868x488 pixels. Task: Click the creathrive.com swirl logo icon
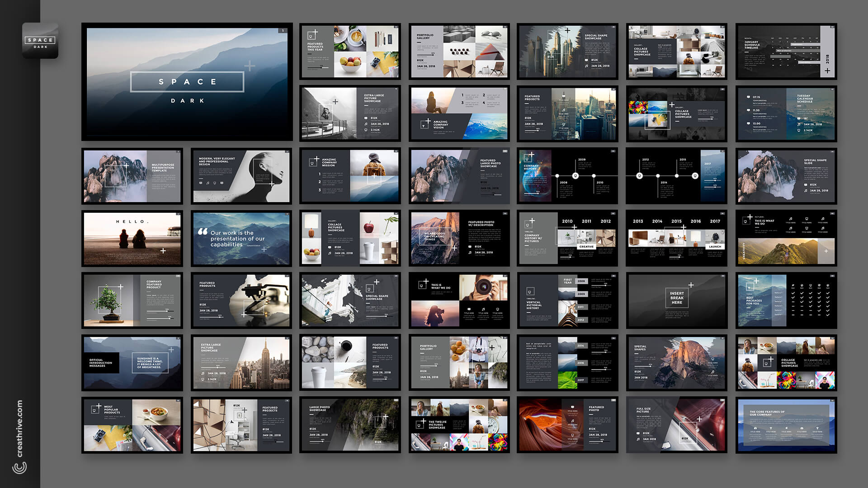tap(19, 468)
